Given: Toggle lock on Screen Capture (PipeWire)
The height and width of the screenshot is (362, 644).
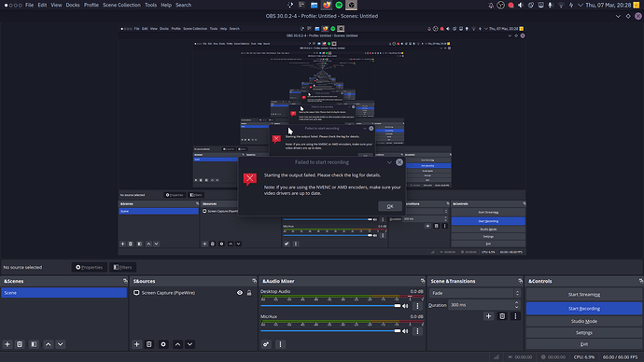Looking at the screenshot, I should click(249, 293).
